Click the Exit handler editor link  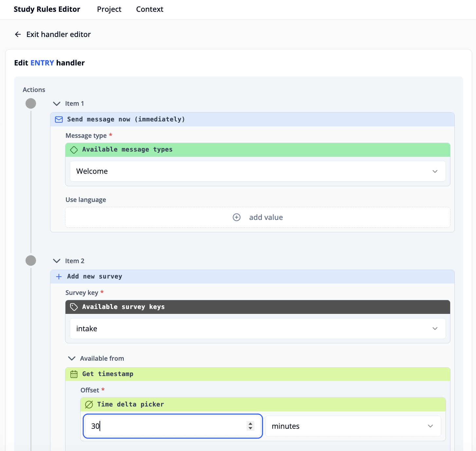tap(58, 34)
